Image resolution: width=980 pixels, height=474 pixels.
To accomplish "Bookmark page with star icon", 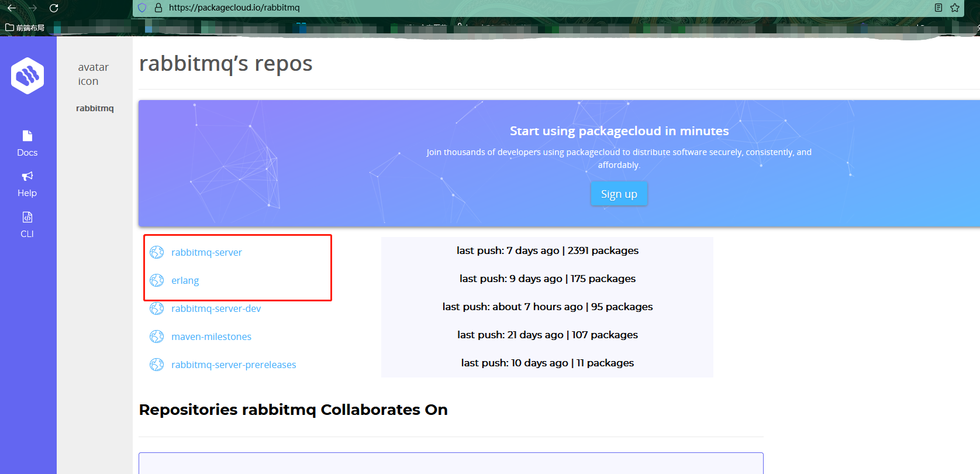I will click(x=955, y=8).
